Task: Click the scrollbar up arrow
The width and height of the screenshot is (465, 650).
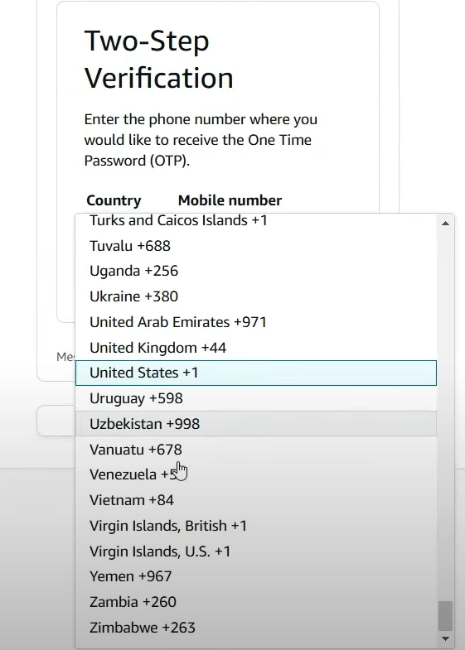Action: [446, 223]
